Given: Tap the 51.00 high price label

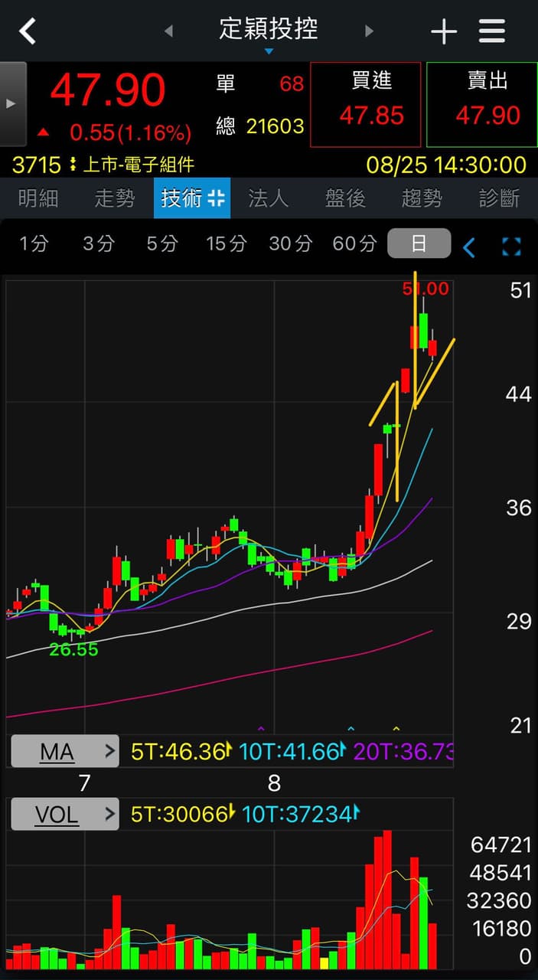Looking at the screenshot, I should pos(426,289).
